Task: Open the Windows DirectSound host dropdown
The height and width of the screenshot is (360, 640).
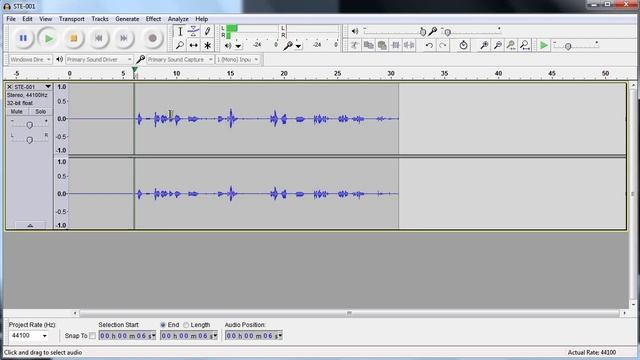Action: (x=31, y=60)
